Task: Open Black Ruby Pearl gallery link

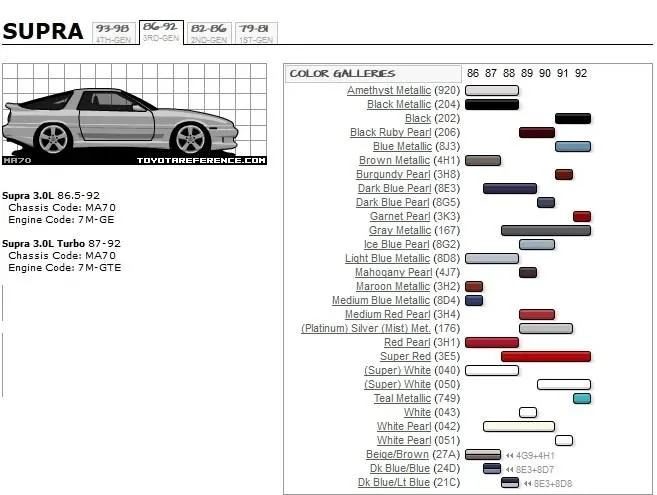Action: 391,132
